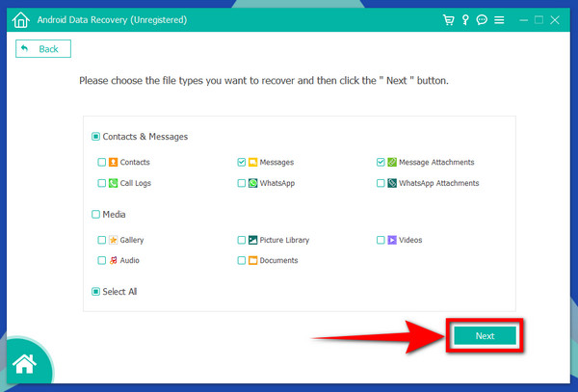Click the shopping cart purchase icon

point(448,20)
